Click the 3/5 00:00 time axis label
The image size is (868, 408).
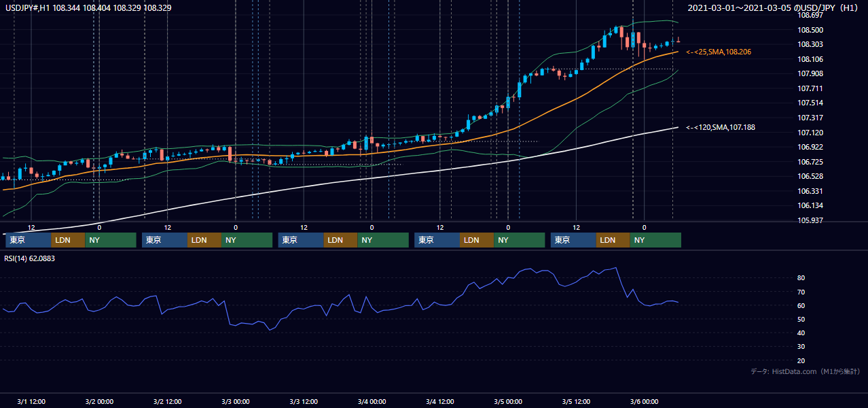point(508,401)
